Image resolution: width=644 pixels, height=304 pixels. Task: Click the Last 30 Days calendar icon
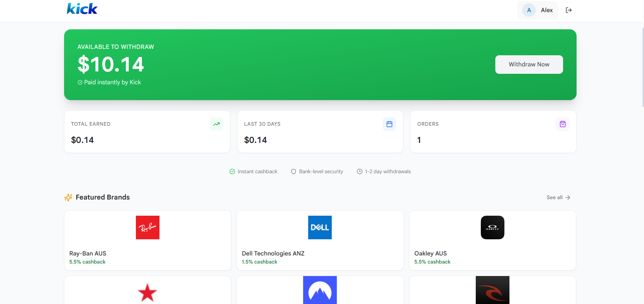(x=389, y=124)
